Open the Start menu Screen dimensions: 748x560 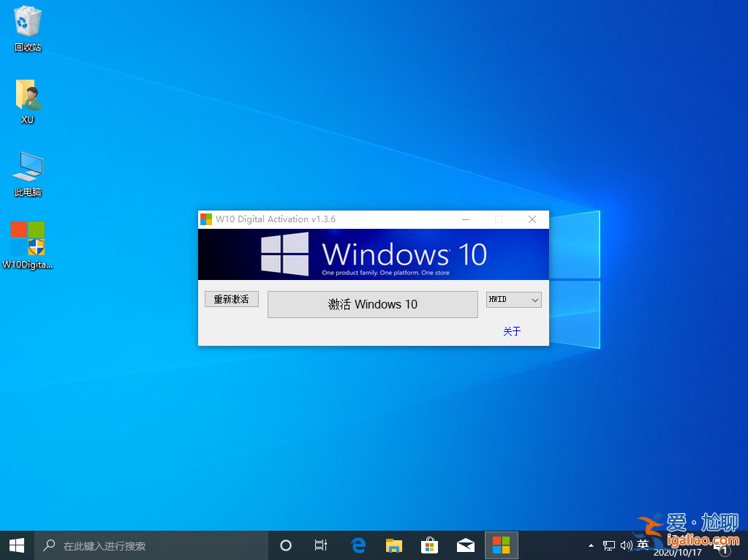pyautogui.click(x=15, y=545)
